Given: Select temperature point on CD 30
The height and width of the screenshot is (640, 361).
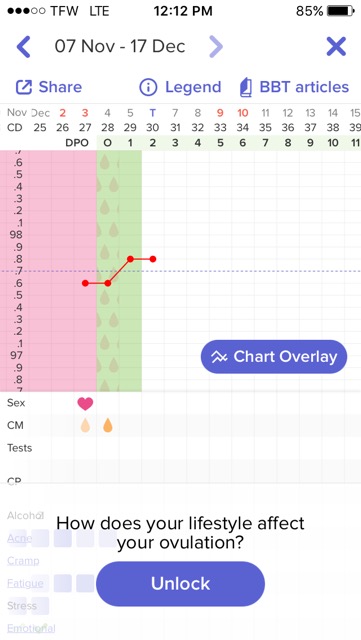Looking at the screenshot, I should coord(153,259).
